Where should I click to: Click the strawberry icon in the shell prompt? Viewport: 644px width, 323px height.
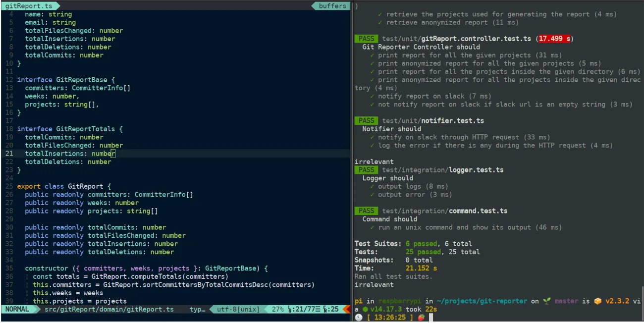[422, 317]
